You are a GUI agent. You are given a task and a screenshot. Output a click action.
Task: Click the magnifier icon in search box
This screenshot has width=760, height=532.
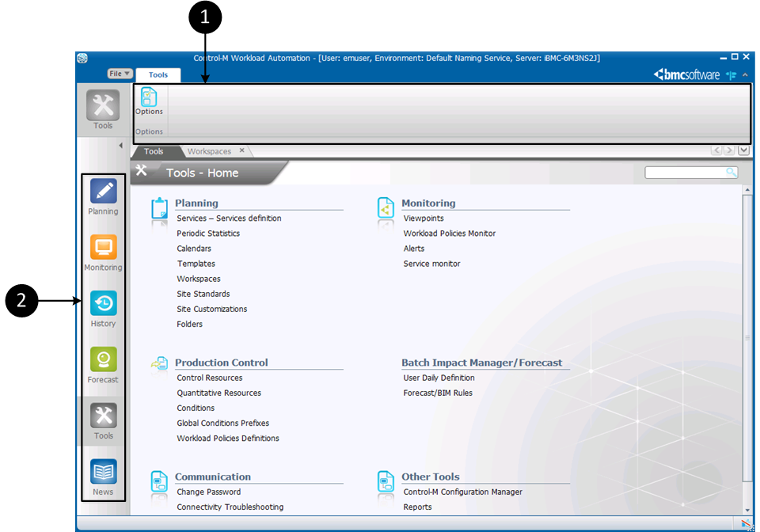click(731, 173)
